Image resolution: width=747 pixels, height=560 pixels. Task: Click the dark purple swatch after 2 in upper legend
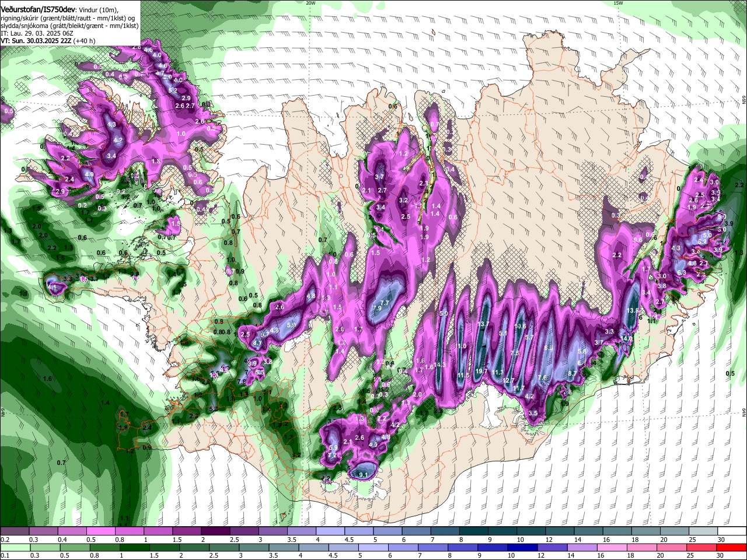pyautogui.click(x=215, y=531)
